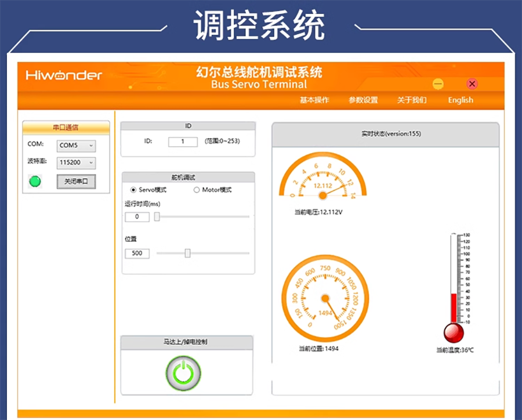Image resolution: width=522 pixels, height=420 pixels.
Task: Open the 关于我们 menu item
Action: pyautogui.click(x=411, y=100)
